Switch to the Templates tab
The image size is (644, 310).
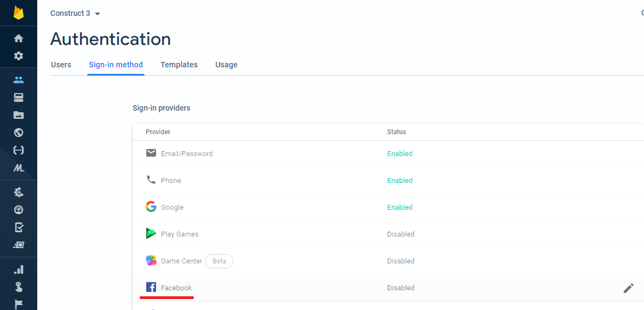(179, 65)
